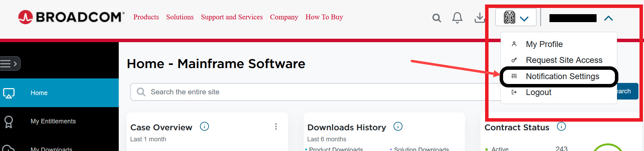Click the Broadcom logo
This screenshot has width=644, height=151.
(71, 17)
